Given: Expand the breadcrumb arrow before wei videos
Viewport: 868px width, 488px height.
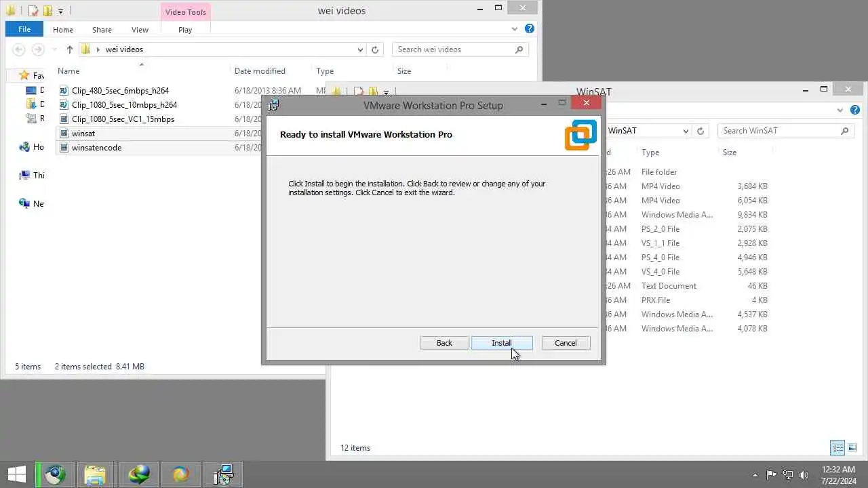Looking at the screenshot, I should pyautogui.click(x=98, y=49).
